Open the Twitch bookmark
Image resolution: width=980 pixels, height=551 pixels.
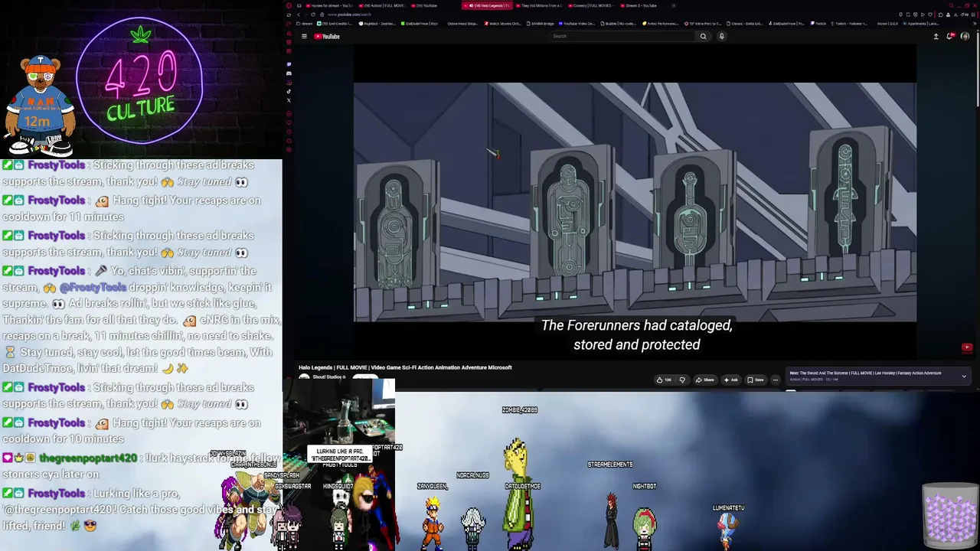pos(818,24)
